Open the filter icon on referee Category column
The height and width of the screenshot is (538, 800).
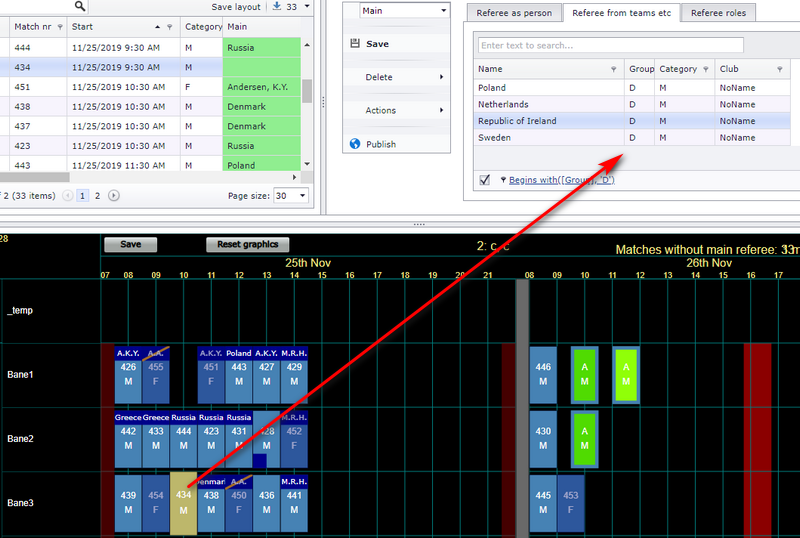pos(706,69)
